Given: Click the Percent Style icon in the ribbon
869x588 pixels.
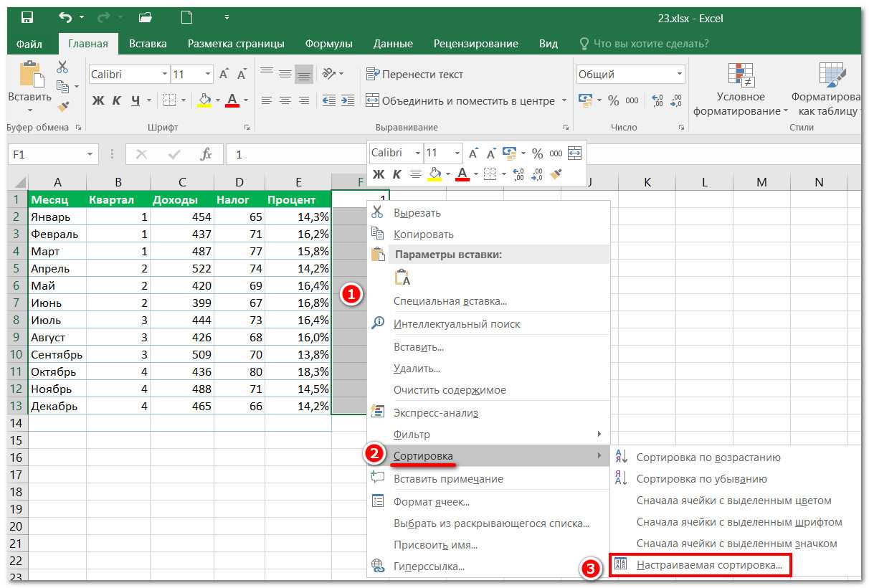Looking at the screenshot, I should click(613, 100).
